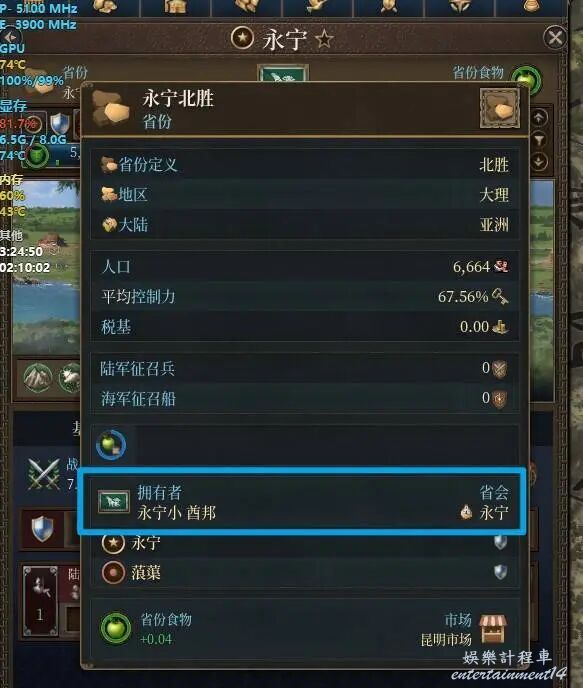Close the 永宁 province panel
The image size is (583, 688).
555,37
